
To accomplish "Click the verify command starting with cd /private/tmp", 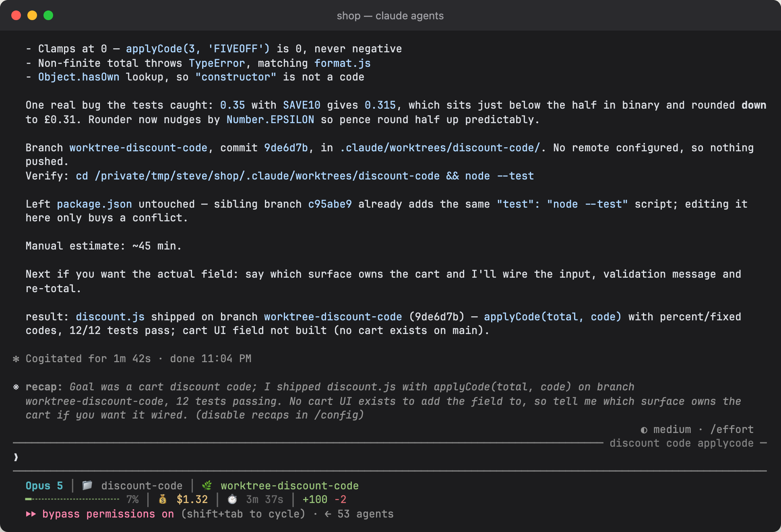I will pyautogui.click(x=305, y=176).
